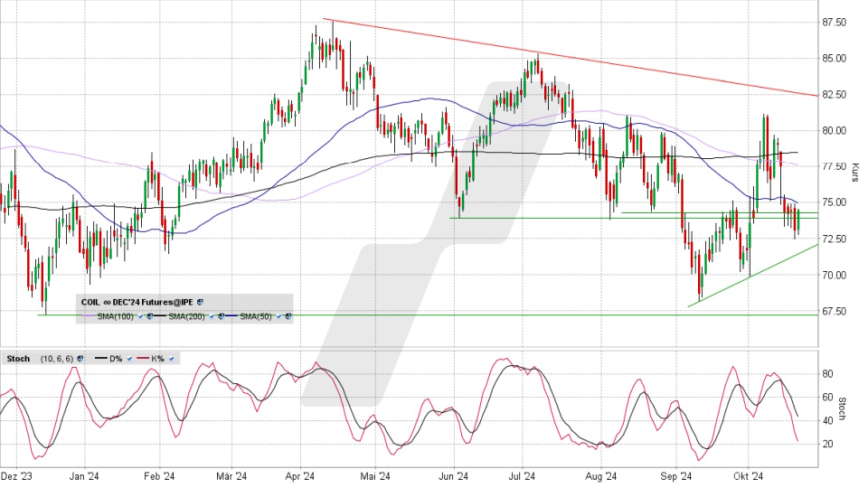Toggle the SMA(200) checkmark

[x=212, y=316]
